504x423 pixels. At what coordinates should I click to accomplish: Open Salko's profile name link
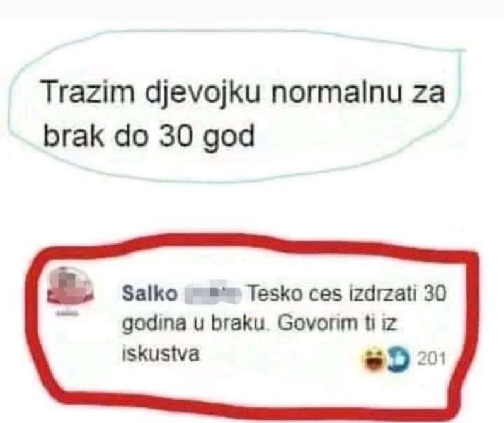(x=150, y=294)
